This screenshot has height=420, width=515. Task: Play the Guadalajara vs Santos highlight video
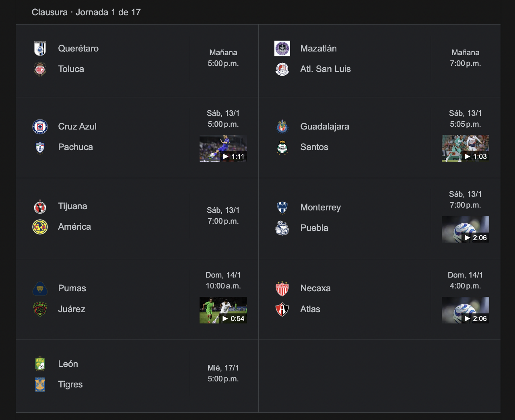(466, 148)
